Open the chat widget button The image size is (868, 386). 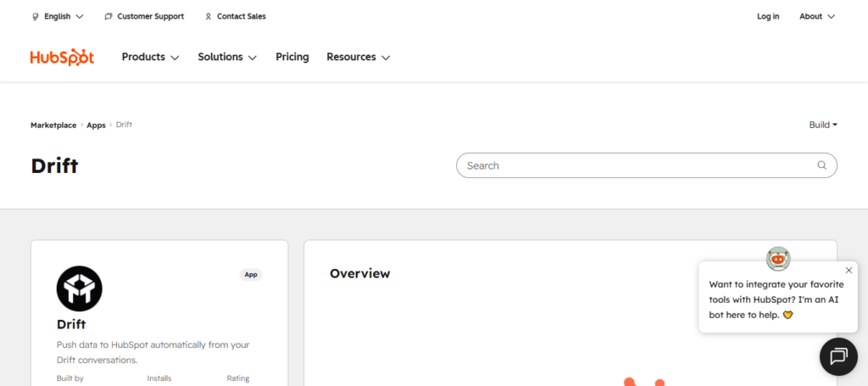tap(838, 356)
